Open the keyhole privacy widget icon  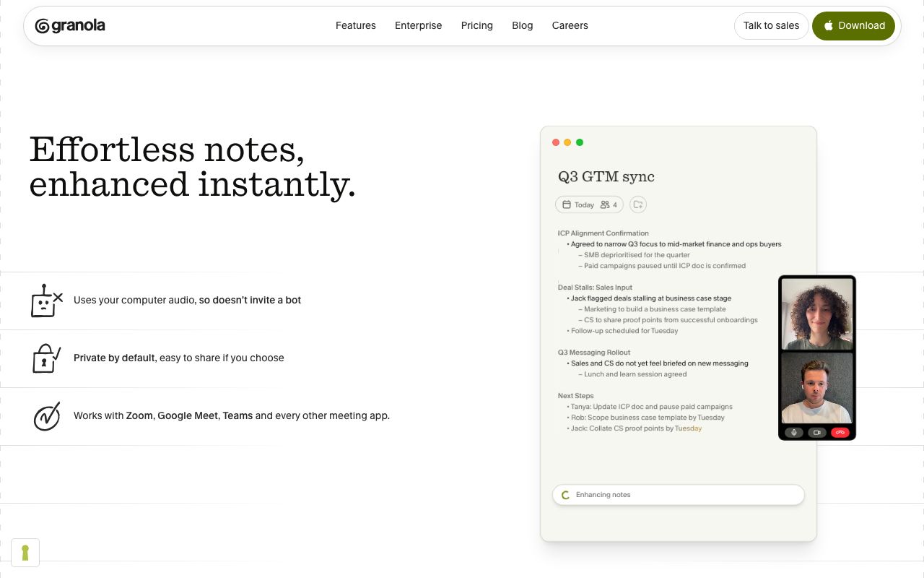tap(25, 553)
